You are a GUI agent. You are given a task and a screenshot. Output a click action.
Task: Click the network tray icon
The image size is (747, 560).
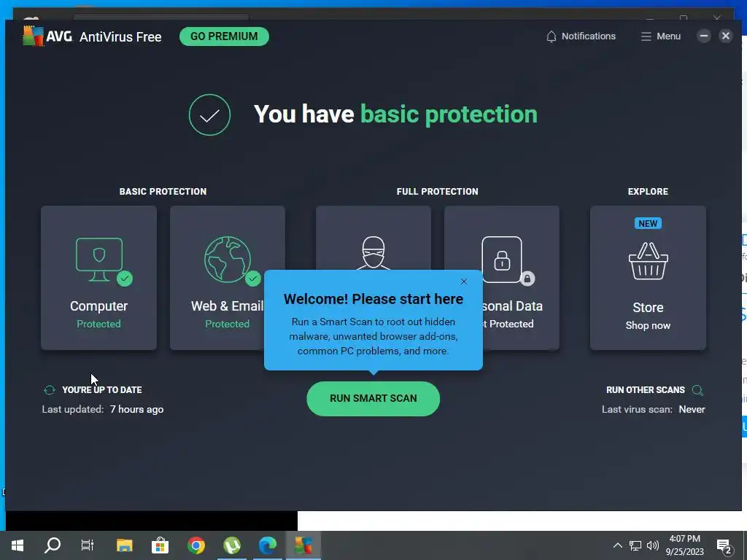tap(635, 545)
